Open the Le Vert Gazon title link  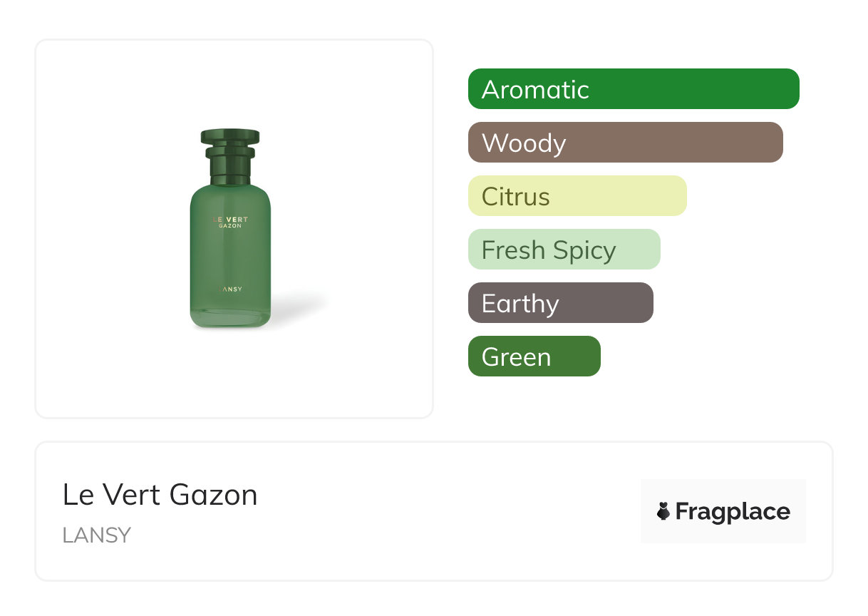point(160,495)
